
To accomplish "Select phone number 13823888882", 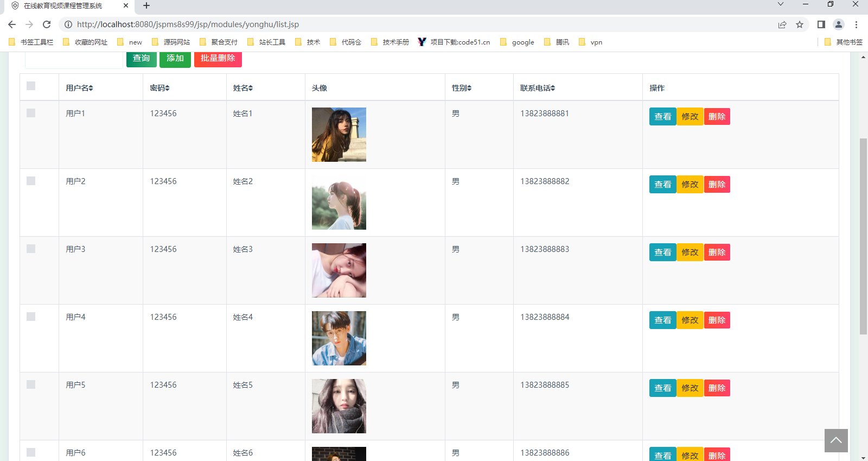I will pyautogui.click(x=545, y=181).
